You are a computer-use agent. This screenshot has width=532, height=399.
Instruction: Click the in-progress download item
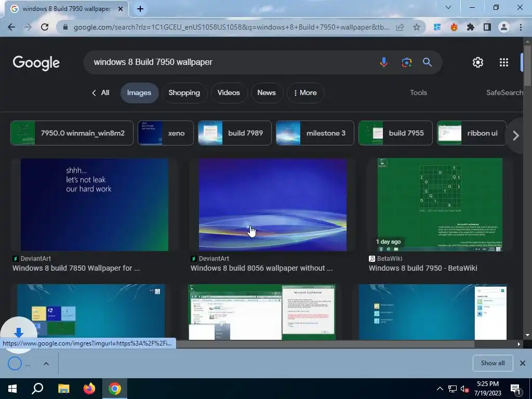click(x=19, y=364)
